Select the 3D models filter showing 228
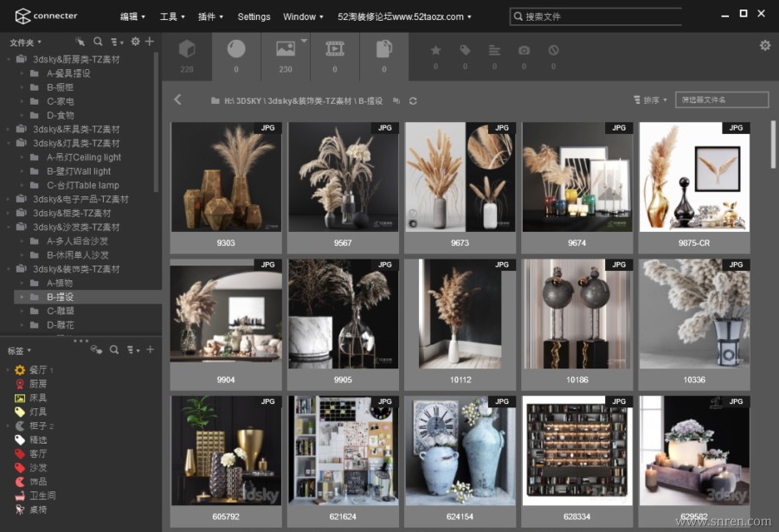This screenshot has width=779, height=532. [186, 55]
